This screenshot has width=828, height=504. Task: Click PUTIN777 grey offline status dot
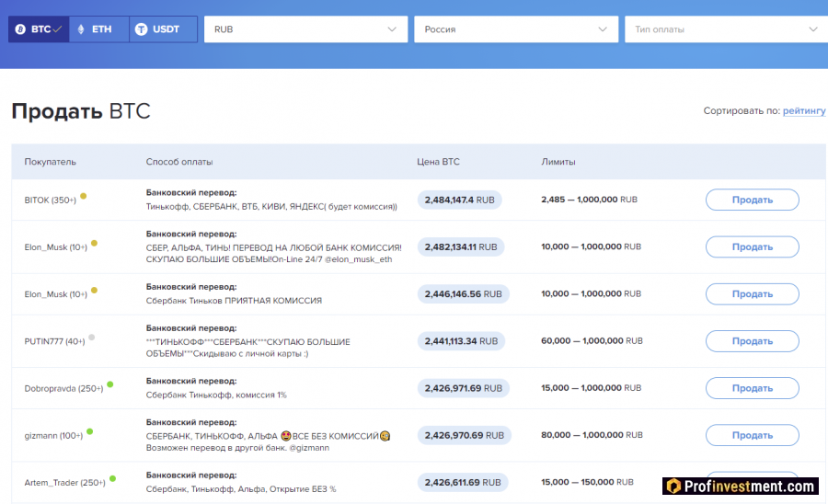92,338
